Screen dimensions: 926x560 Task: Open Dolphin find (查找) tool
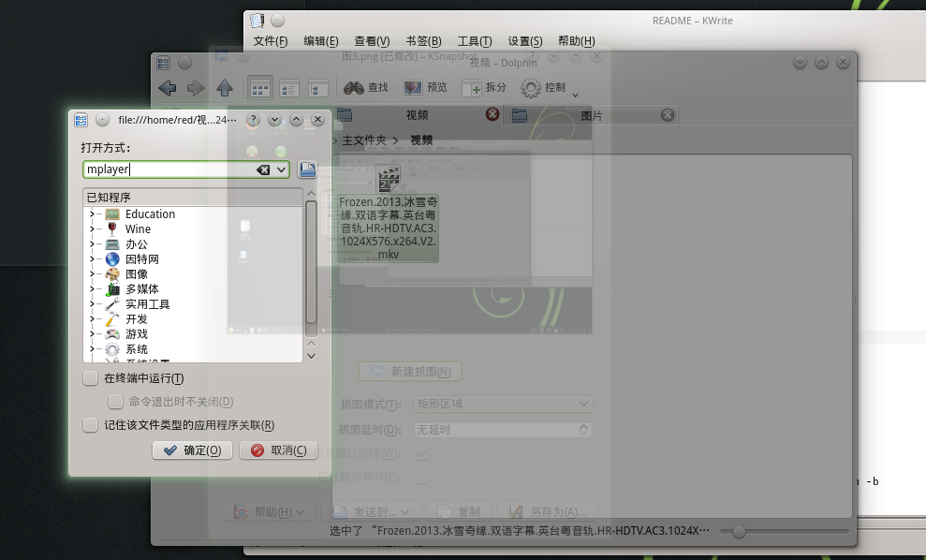[366, 87]
